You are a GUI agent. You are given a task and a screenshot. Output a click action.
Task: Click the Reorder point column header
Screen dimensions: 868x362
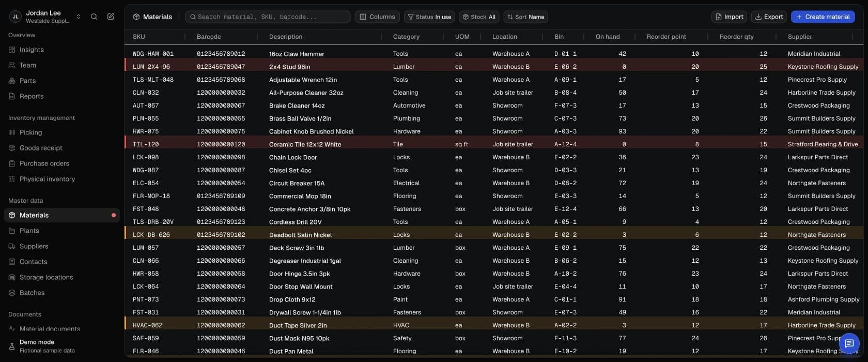coord(667,37)
